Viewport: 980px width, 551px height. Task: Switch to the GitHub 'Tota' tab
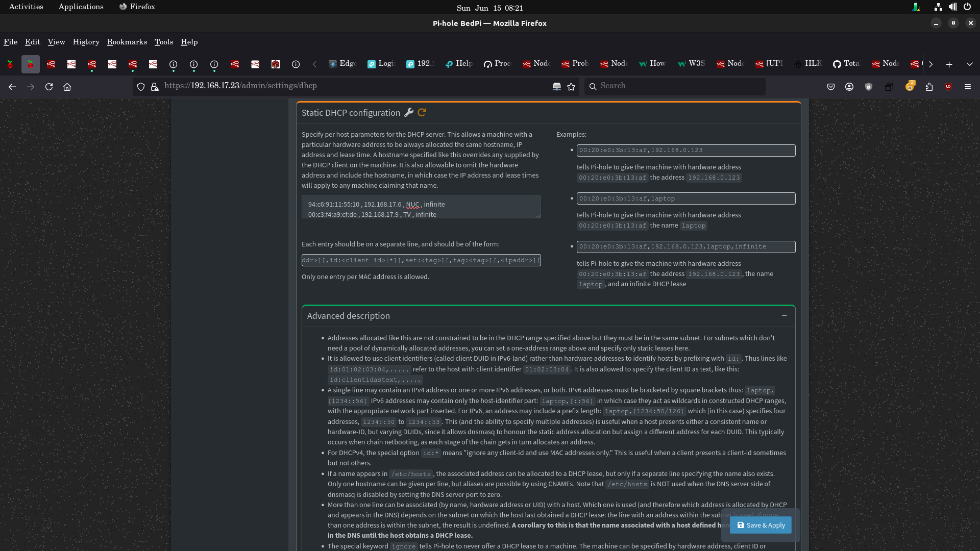847,64
